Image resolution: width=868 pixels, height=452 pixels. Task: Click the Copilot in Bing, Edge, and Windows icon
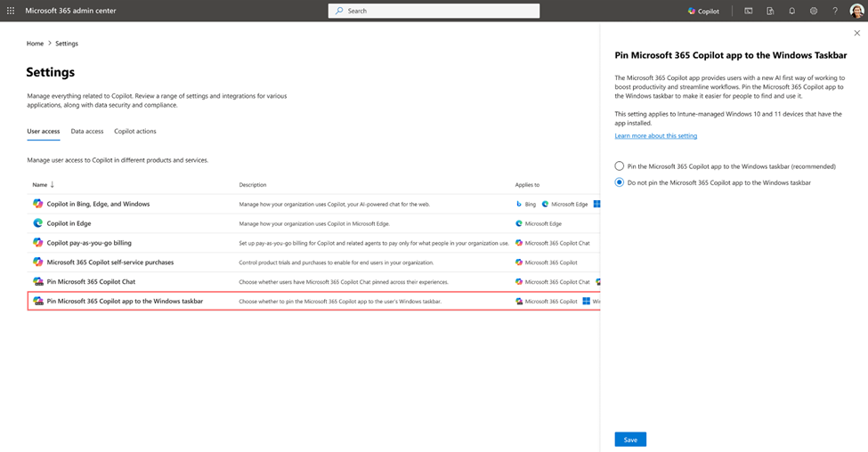pos(37,204)
